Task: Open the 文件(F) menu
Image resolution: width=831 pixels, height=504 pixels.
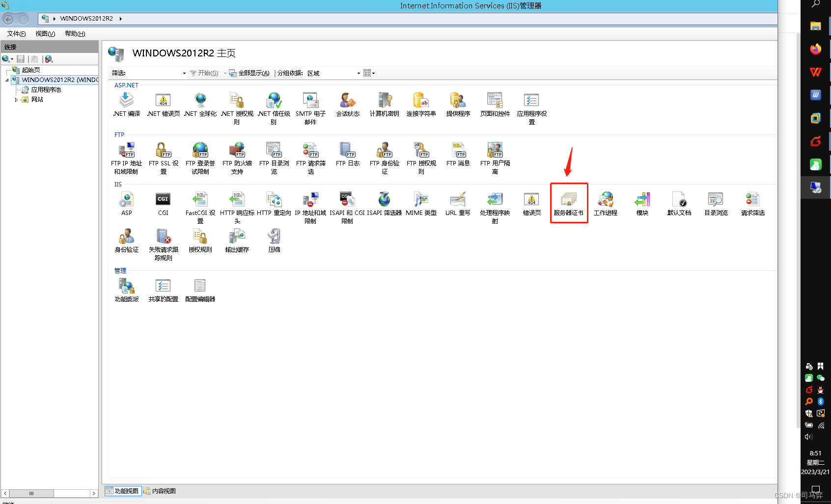Action: [x=16, y=34]
